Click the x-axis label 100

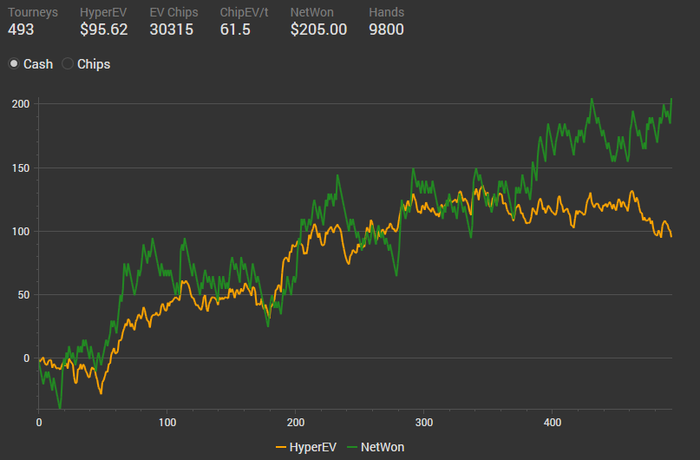click(x=167, y=422)
